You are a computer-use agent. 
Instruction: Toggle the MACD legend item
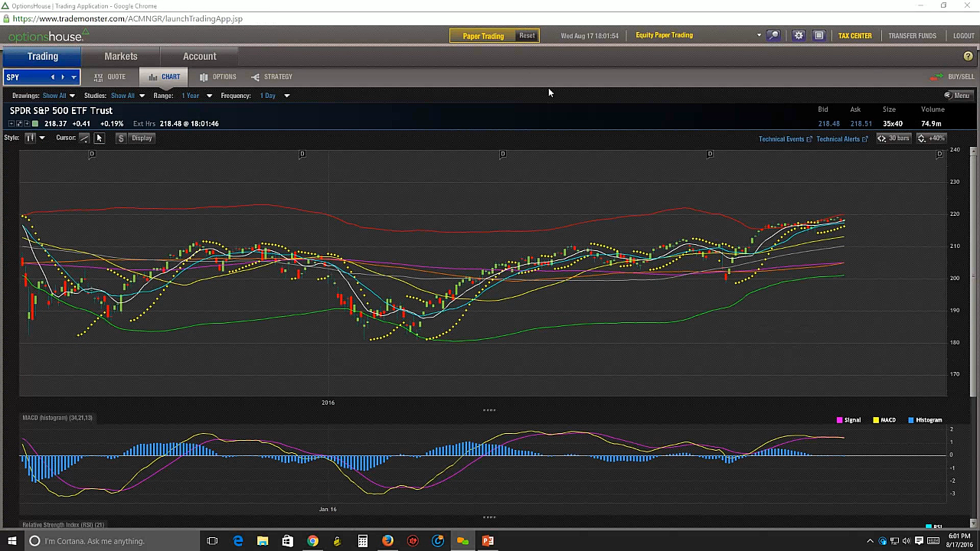pyautogui.click(x=884, y=420)
